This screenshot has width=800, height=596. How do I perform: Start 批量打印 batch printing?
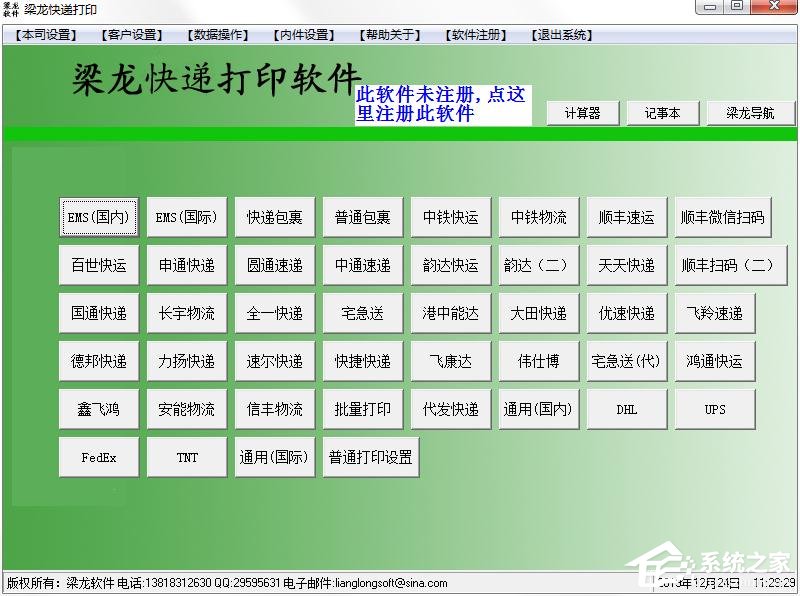coord(363,409)
